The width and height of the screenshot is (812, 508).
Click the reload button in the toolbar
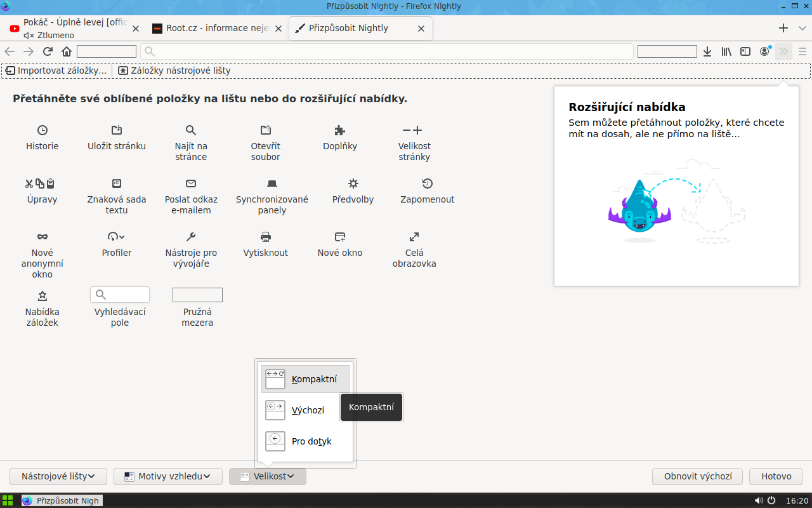pos(48,51)
